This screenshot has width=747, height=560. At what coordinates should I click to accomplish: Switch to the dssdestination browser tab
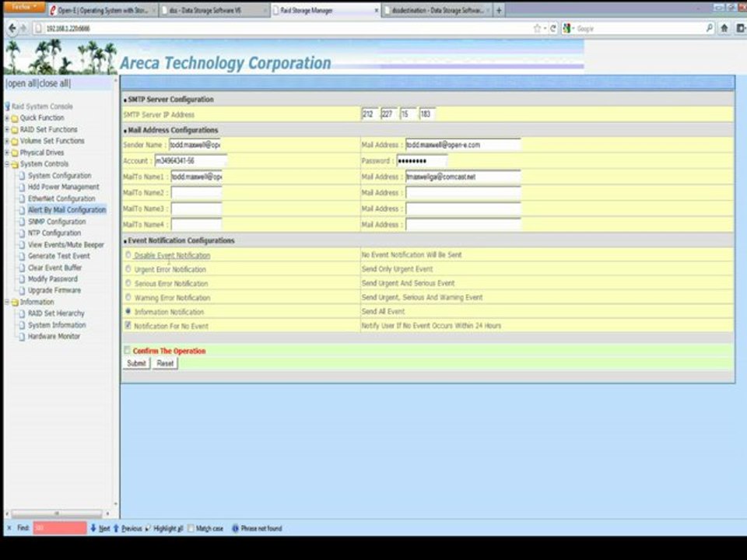point(437,10)
